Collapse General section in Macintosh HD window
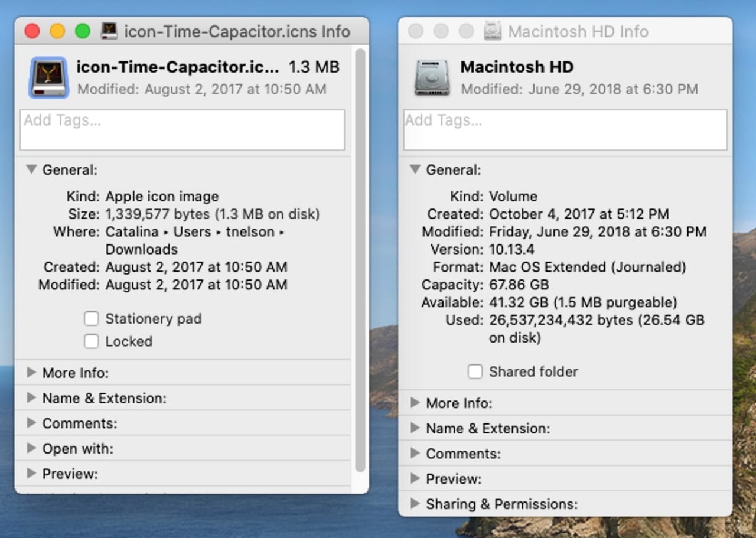This screenshot has width=756, height=538. point(415,170)
